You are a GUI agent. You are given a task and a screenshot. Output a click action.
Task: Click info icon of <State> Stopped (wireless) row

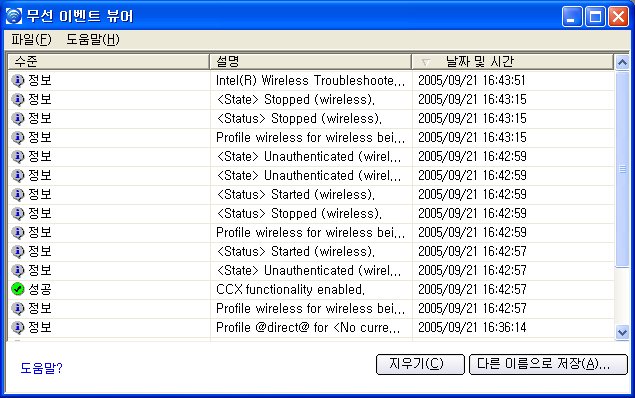point(18,100)
